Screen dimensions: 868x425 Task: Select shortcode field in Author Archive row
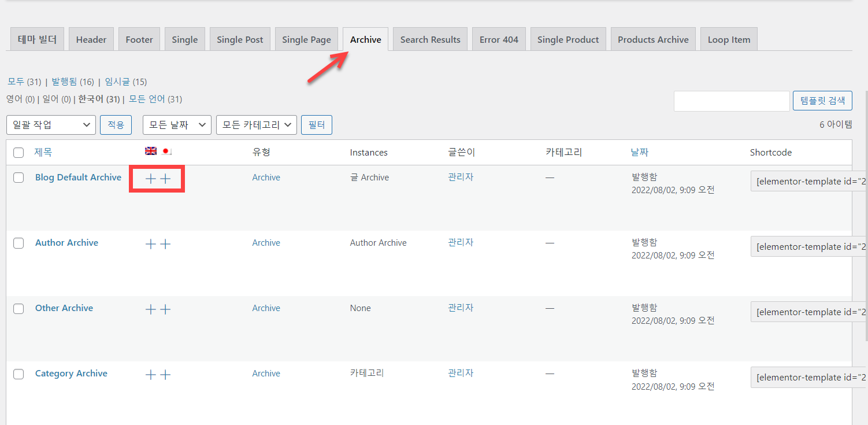(x=808, y=246)
